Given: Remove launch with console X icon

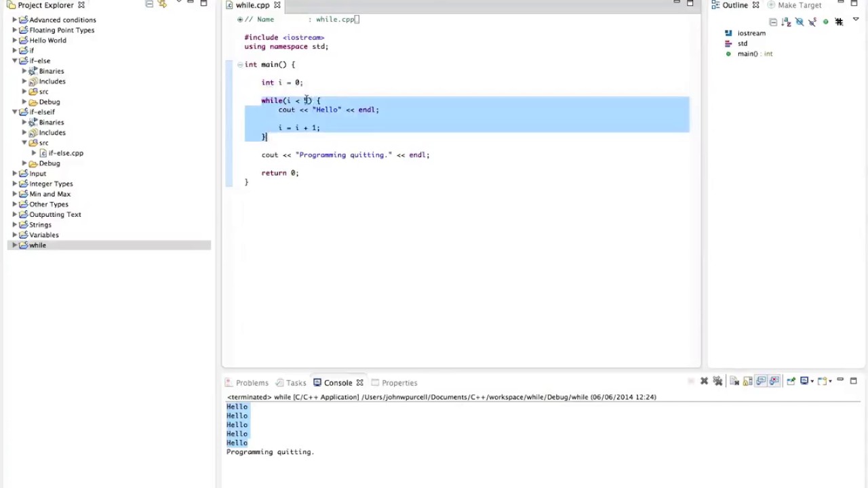Looking at the screenshot, I should point(704,381).
